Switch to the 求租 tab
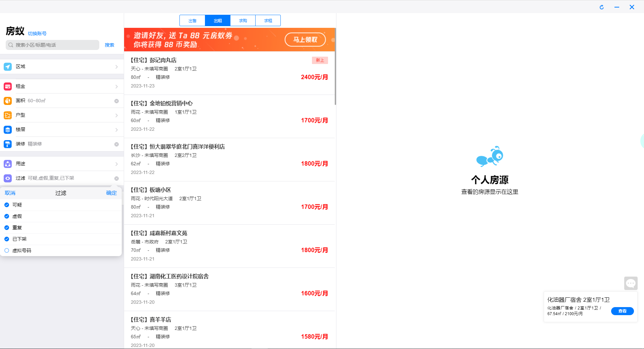Image resolution: width=644 pixels, height=349 pixels. 268,20
